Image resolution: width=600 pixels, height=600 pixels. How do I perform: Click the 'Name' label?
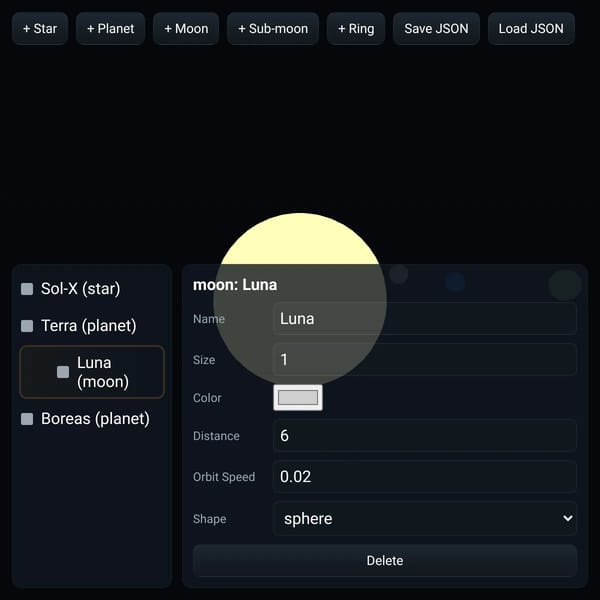[209, 319]
